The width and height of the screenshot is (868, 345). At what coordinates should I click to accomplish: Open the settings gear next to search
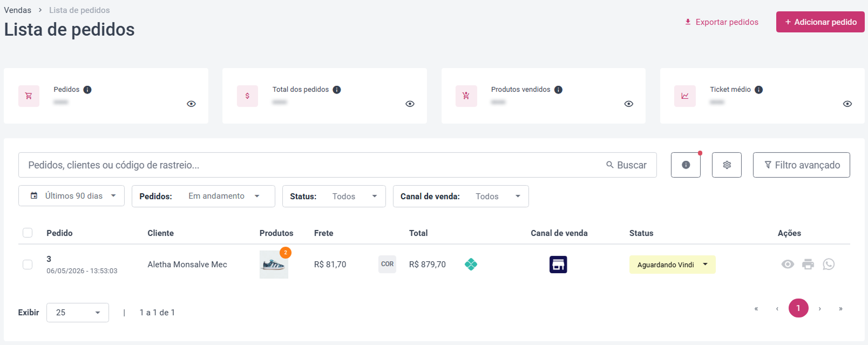[x=727, y=165]
